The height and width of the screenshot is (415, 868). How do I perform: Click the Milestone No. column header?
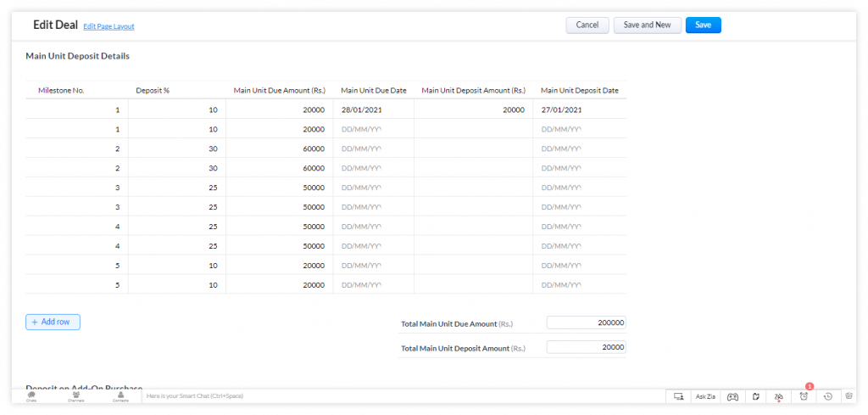click(61, 90)
